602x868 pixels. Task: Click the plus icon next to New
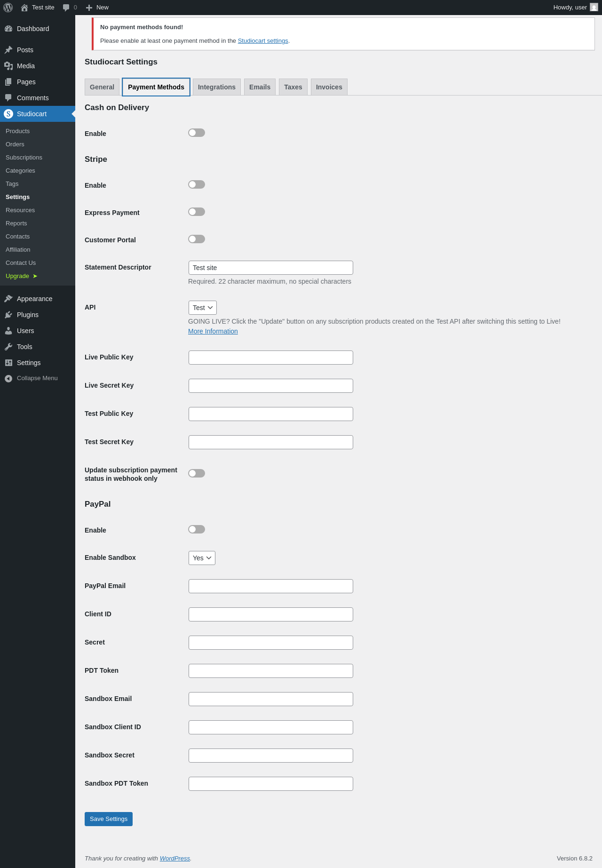click(89, 8)
